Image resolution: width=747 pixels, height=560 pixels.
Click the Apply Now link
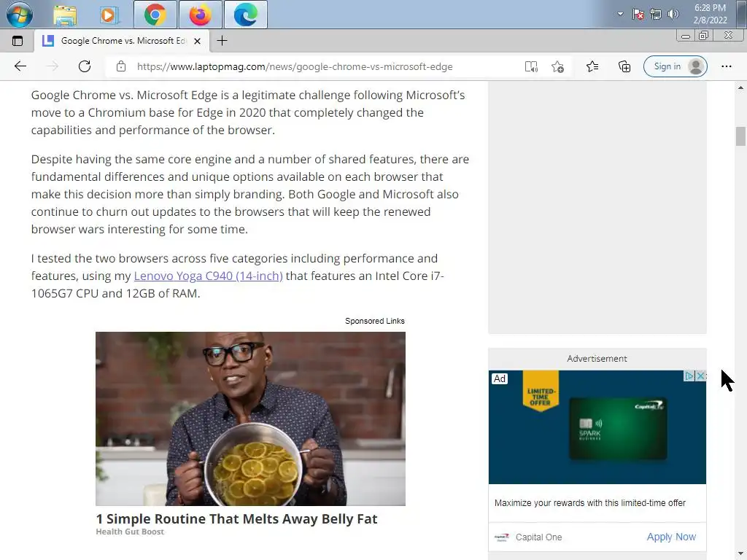(x=671, y=537)
